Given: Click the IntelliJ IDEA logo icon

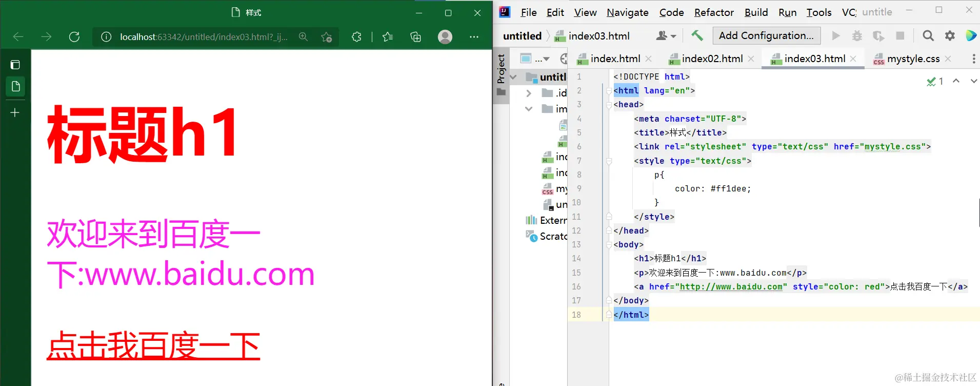Looking at the screenshot, I should (x=505, y=12).
